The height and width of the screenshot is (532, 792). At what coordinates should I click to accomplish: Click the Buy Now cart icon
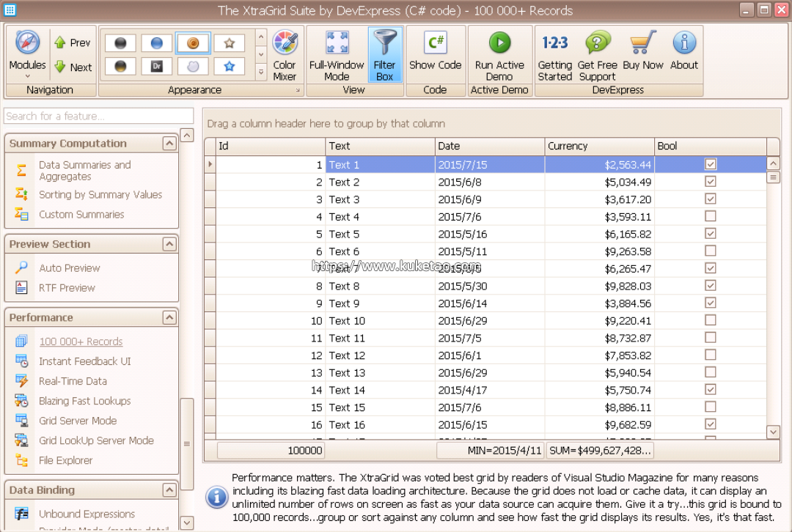click(x=642, y=43)
